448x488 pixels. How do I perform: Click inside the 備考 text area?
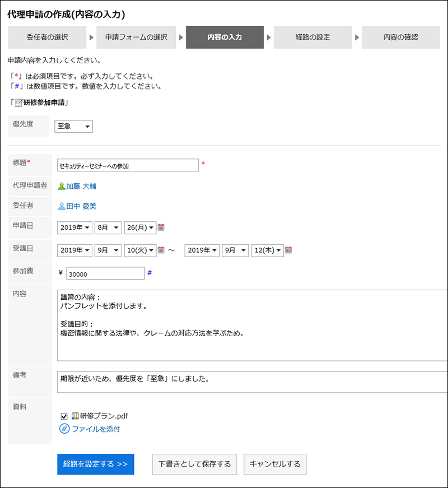[253, 382]
